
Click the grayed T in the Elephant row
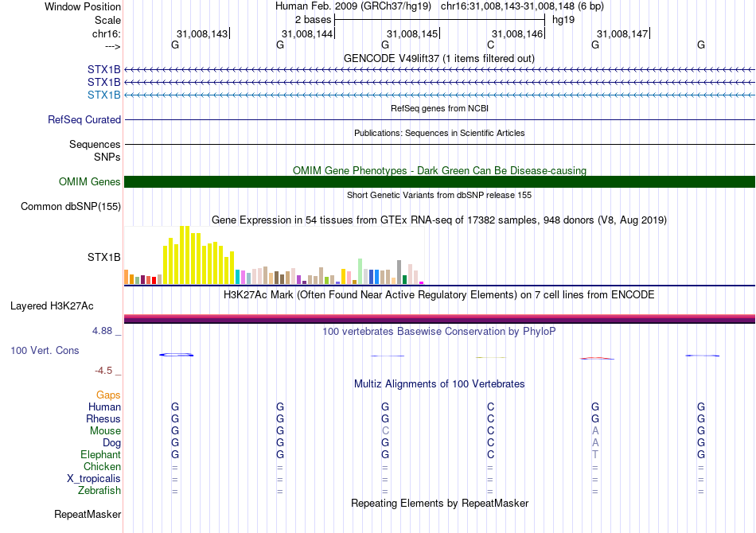point(595,454)
